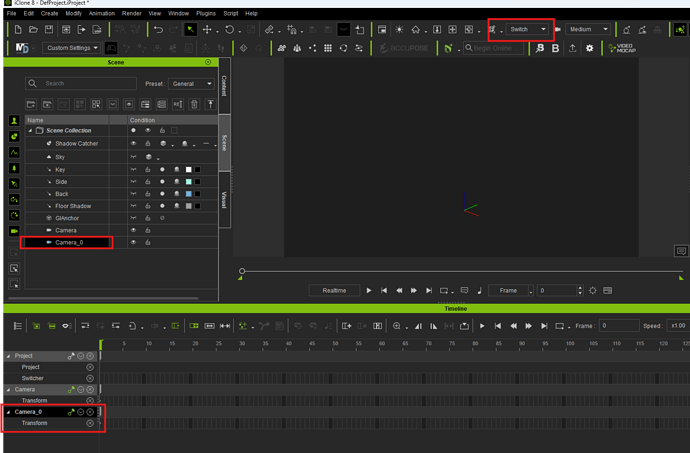Create a new project file
Viewport: 690px width, 453px height.
tap(18, 29)
